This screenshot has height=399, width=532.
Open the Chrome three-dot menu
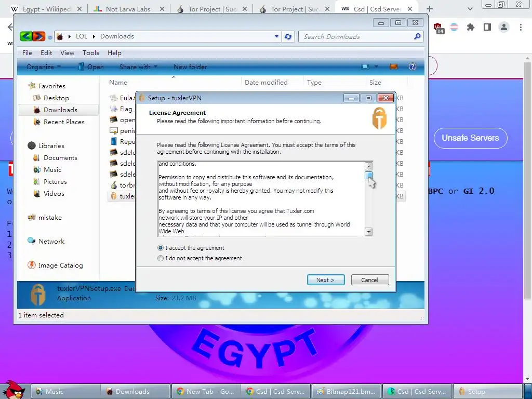[521, 27]
